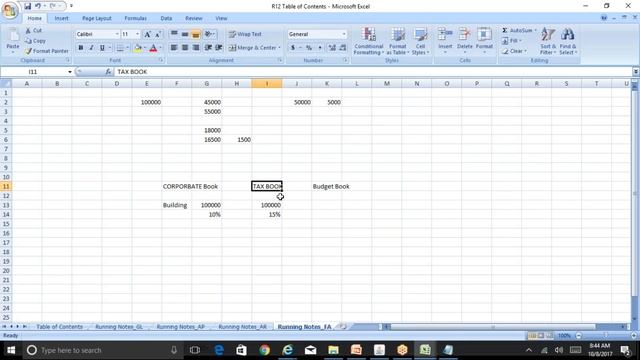Open the Font Color dropdown arrow
This screenshot has height=360, width=640.
pos(160,48)
